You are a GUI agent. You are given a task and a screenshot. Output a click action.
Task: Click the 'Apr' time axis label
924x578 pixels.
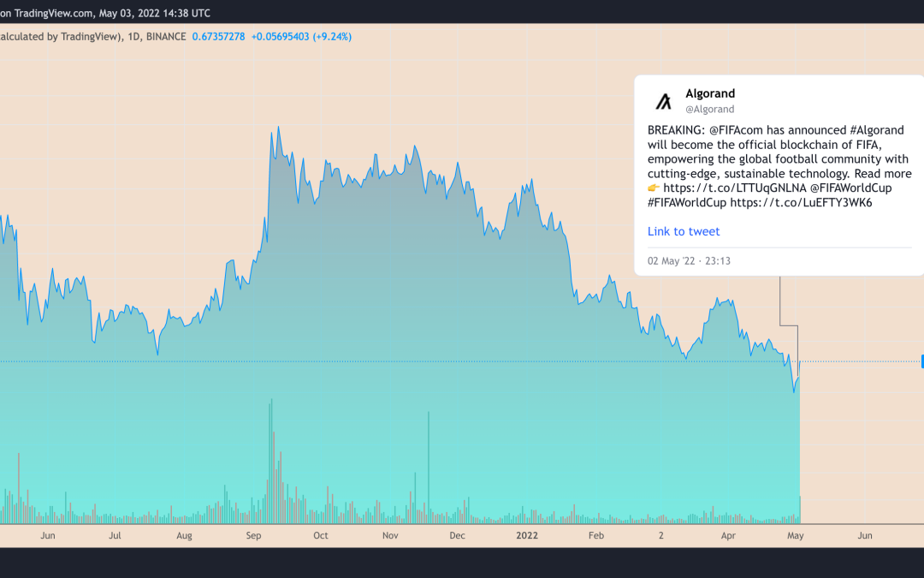click(728, 535)
